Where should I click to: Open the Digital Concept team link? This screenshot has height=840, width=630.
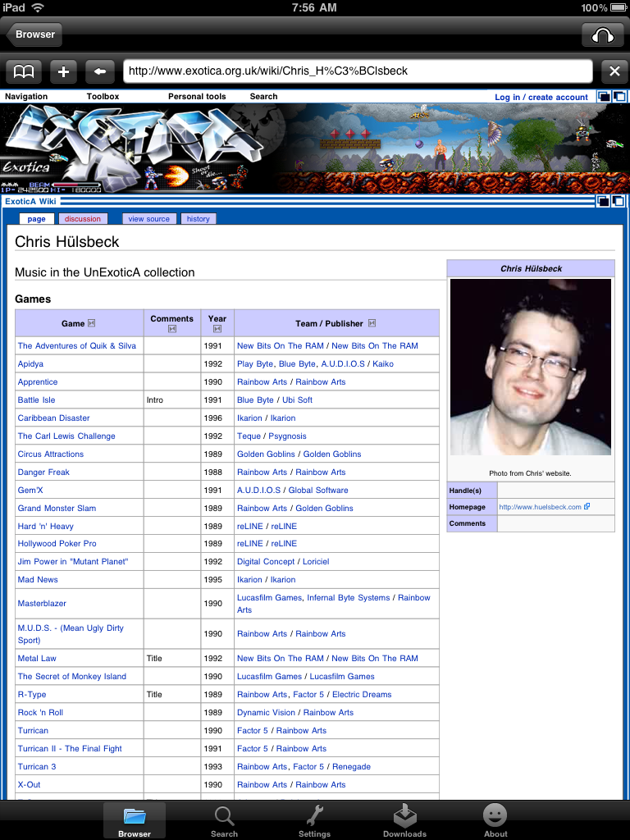(x=266, y=561)
